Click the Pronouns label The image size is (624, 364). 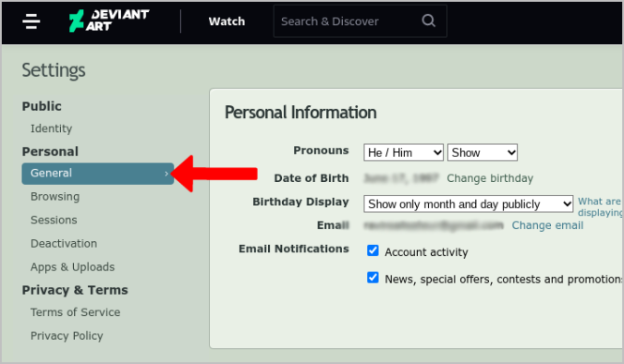click(x=321, y=151)
